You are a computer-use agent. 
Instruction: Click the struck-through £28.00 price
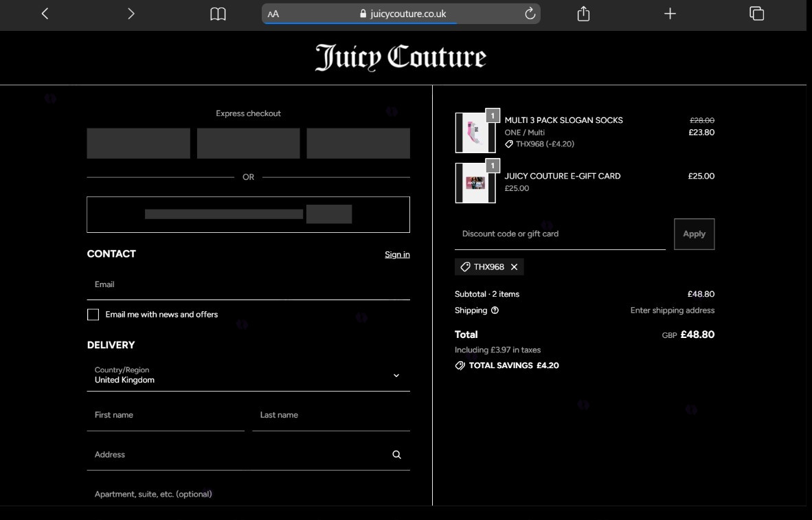pyautogui.click(x=702, y=120)
